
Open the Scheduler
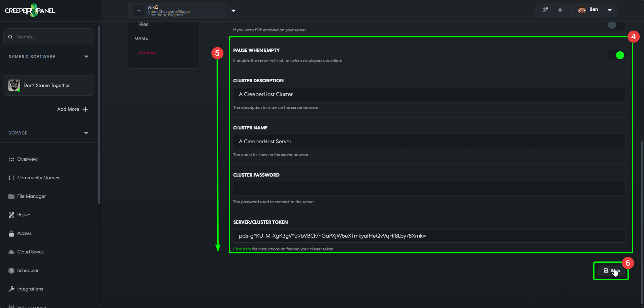[28, 270]
